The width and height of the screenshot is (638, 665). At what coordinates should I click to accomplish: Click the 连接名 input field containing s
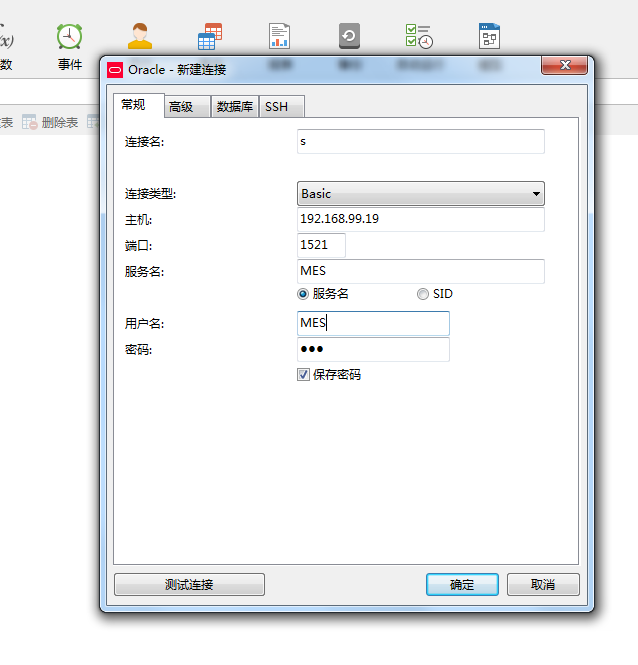tap(421, 142)
